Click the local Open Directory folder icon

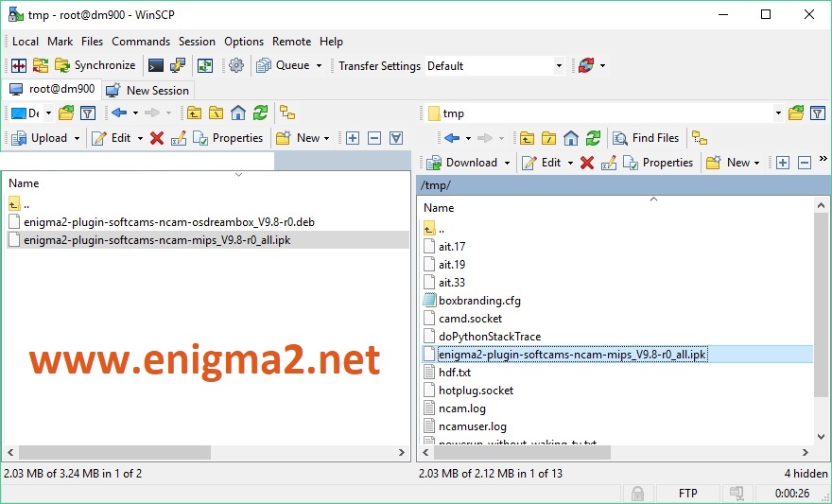click(66, 113)
